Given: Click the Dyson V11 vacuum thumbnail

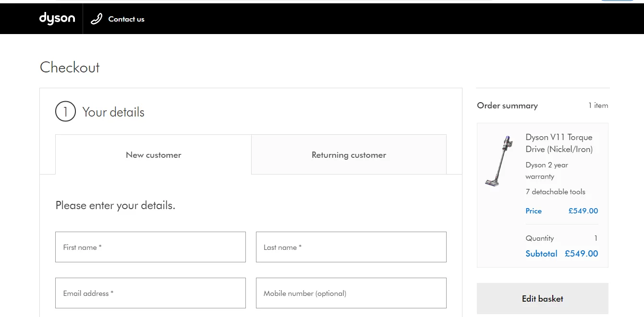Looking at the screenshot, I should [499, 161].
